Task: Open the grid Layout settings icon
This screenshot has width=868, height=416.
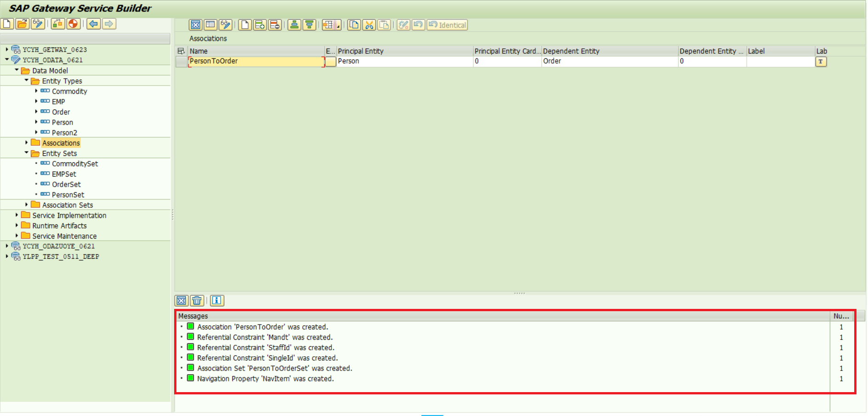Action: (x=328, y=25)
